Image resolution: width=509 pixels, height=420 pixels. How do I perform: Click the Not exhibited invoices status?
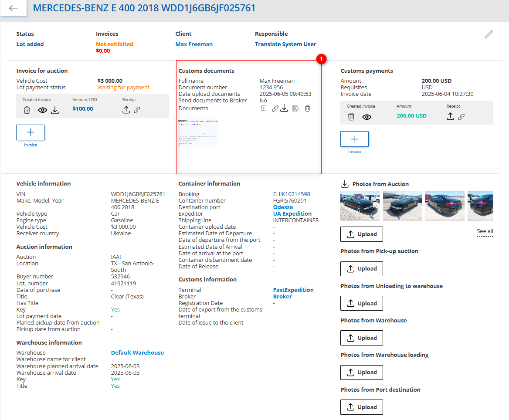click(x=115, y=44)
